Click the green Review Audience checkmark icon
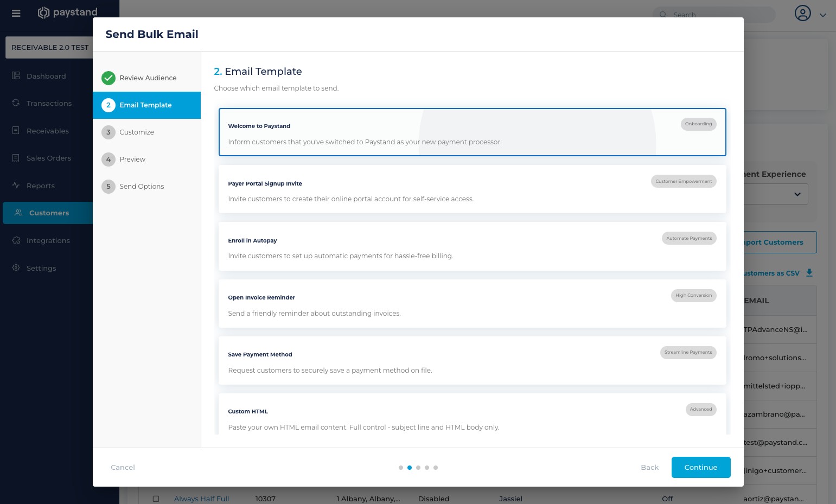 pos(109,78)
